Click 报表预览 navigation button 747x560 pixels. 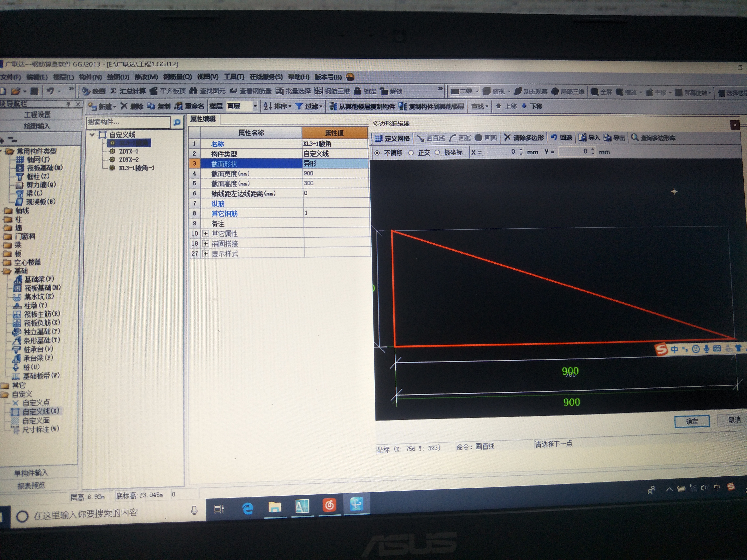(31, 486)
